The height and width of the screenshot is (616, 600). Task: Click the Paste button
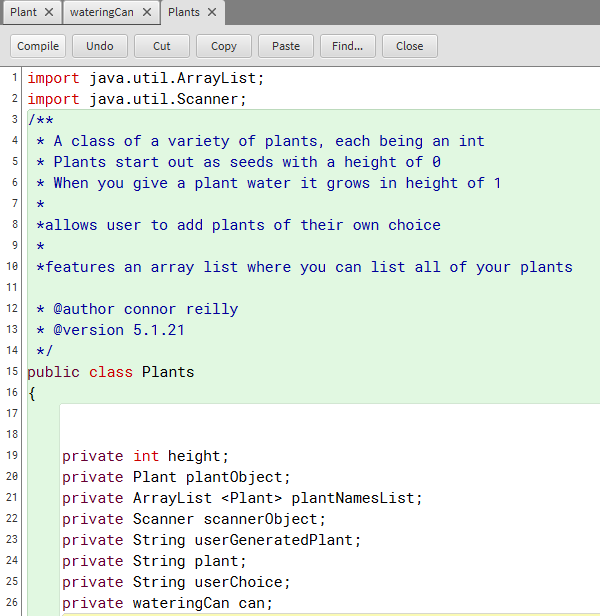click(x=286, y=46)
